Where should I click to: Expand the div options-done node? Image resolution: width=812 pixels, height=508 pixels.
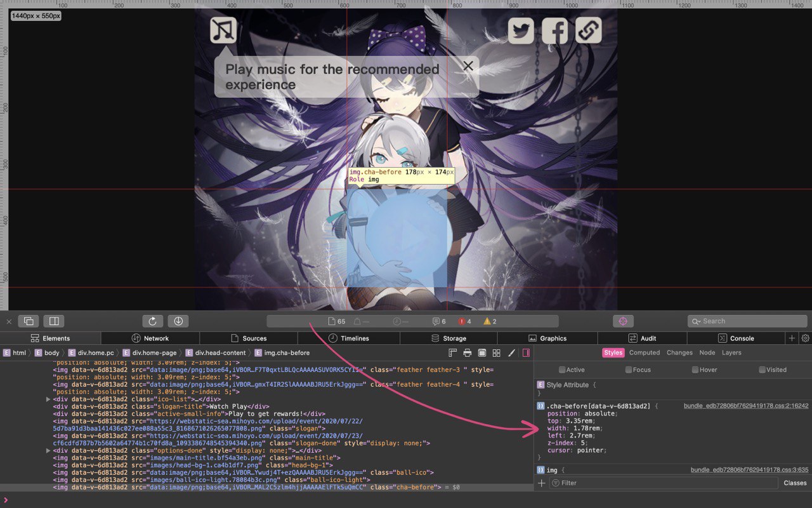click(x=49, y=451)
